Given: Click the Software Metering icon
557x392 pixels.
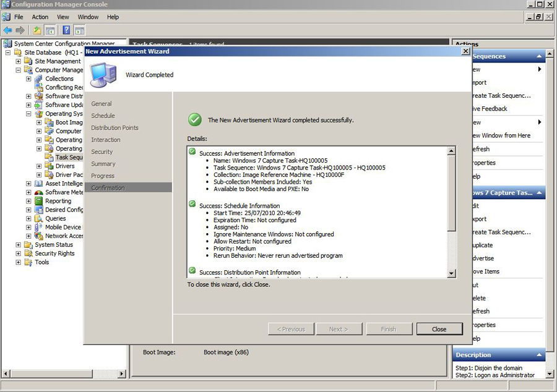Looking at the screenshot, I should pos(38,192).
